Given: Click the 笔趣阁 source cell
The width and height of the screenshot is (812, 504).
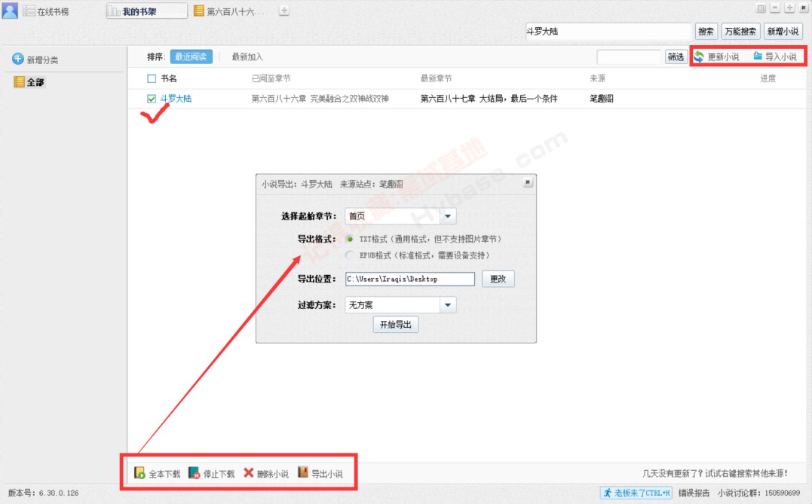Looking at the screenshot, I should coord(601,99).
